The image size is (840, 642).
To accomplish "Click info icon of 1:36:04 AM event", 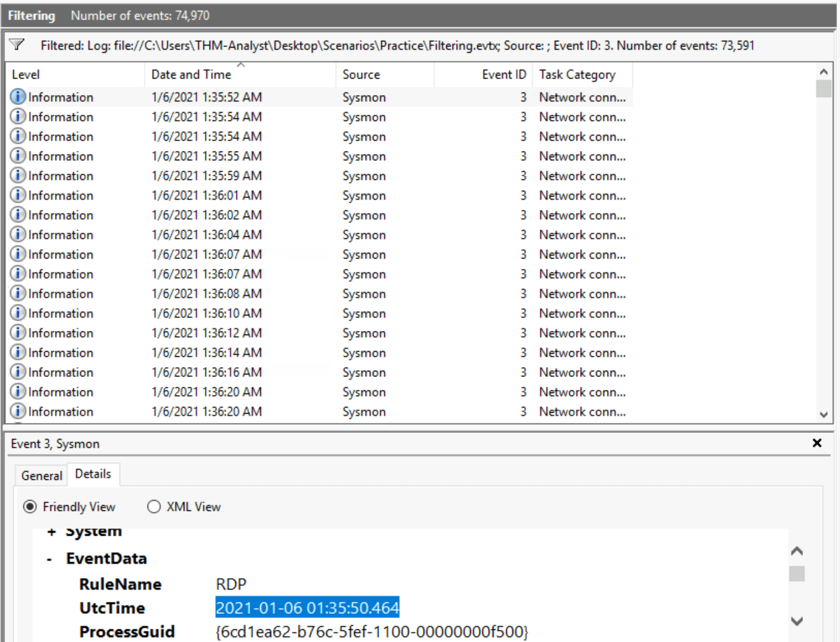I will pyautogui.click(x=17, y=234).
